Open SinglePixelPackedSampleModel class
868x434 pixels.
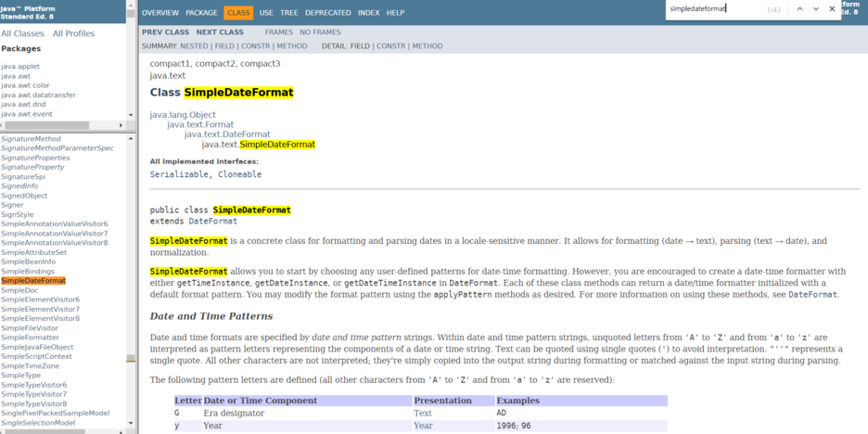click(x=56, y=413)
